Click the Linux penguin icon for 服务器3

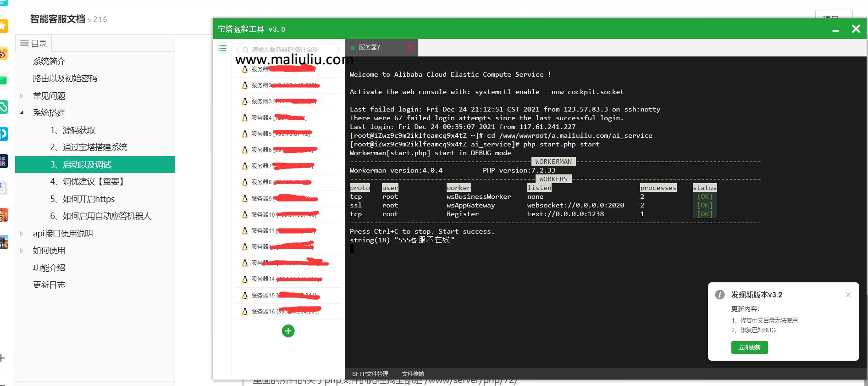[x=244, y=101]
